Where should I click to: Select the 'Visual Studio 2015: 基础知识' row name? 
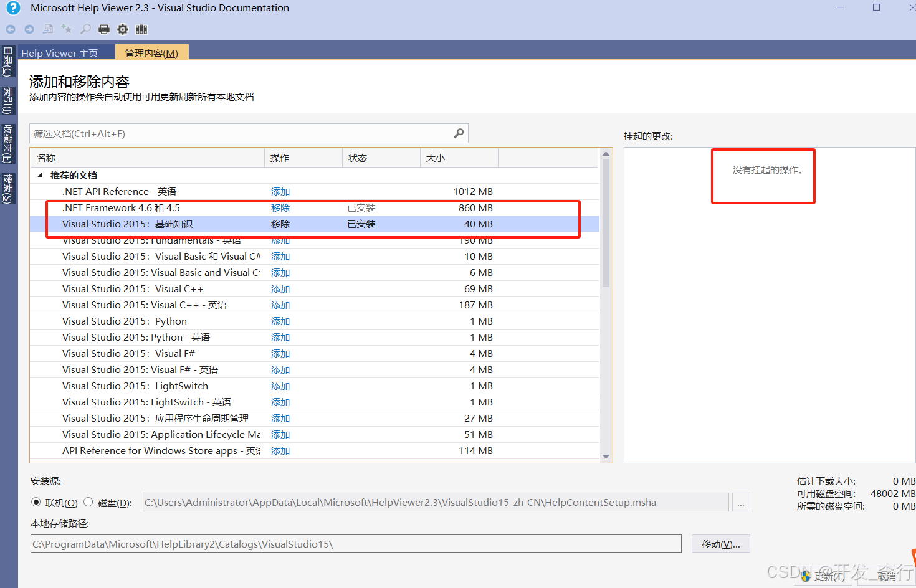[127, 224]
